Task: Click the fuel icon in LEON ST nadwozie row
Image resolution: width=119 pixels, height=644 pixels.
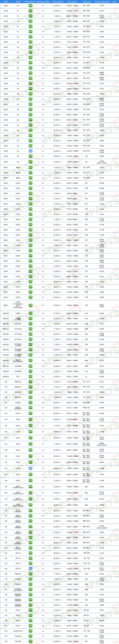Action: tap(30, 305)
